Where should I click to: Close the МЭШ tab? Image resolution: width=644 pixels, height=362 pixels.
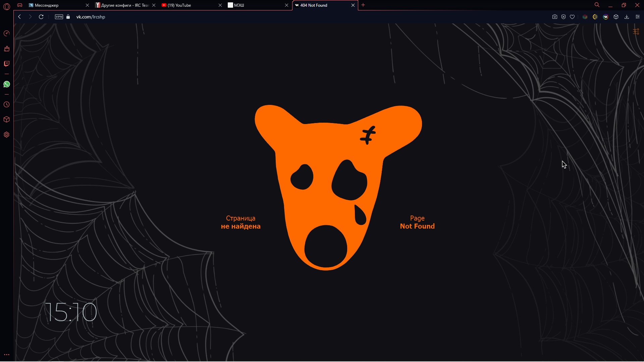(x=287, y=5)
